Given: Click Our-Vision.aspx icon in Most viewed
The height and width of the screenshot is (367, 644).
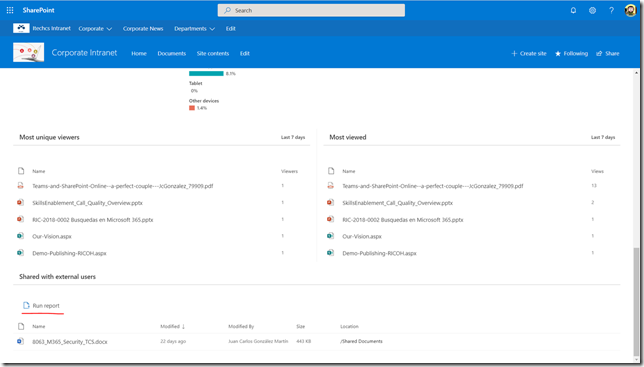Looking at the screenshot, I should (x=330, y=236).
